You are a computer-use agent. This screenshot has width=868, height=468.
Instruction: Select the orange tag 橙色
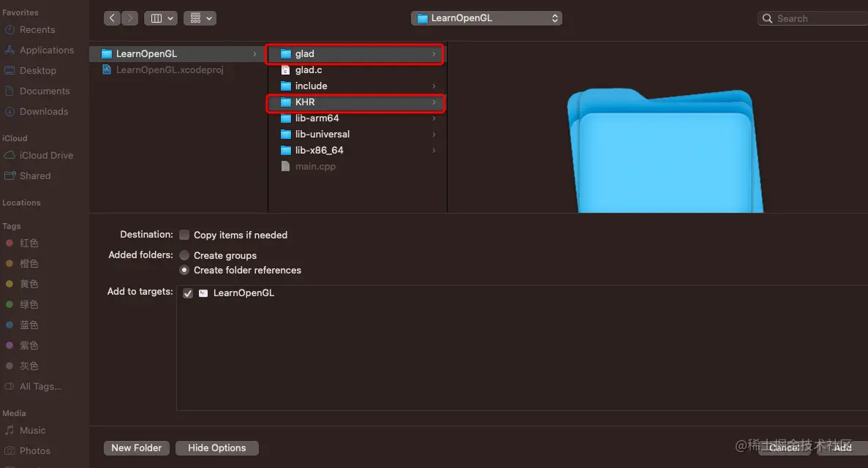(29, 263)
